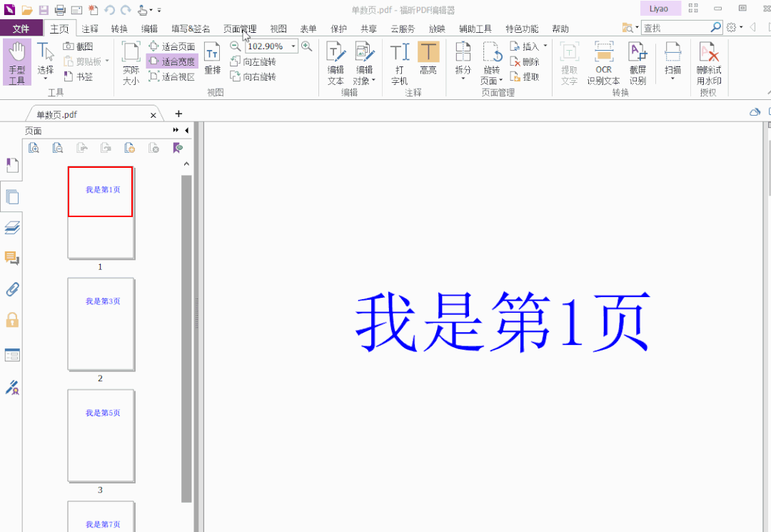Click Fit Visible (适合视区) option
The image size is (771, 532).
click(x=172, y=76)
